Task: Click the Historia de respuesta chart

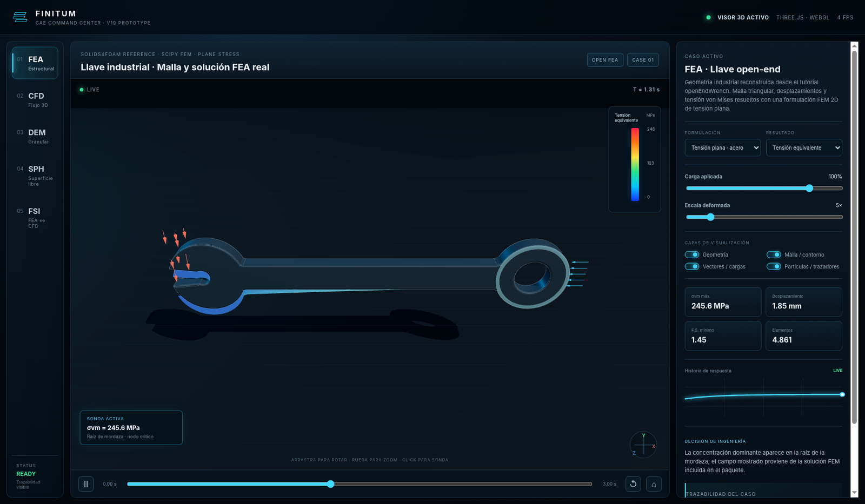Action: coord(763,397)
